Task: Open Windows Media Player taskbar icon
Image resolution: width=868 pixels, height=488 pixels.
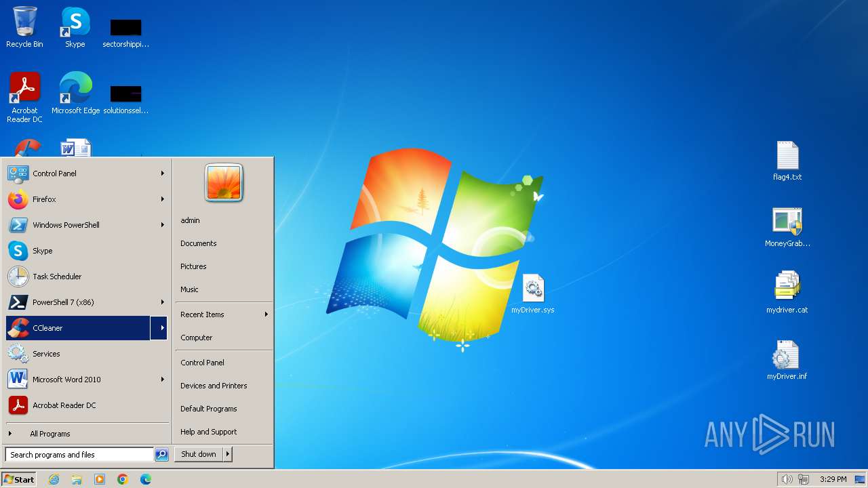Action: (100, 479)
